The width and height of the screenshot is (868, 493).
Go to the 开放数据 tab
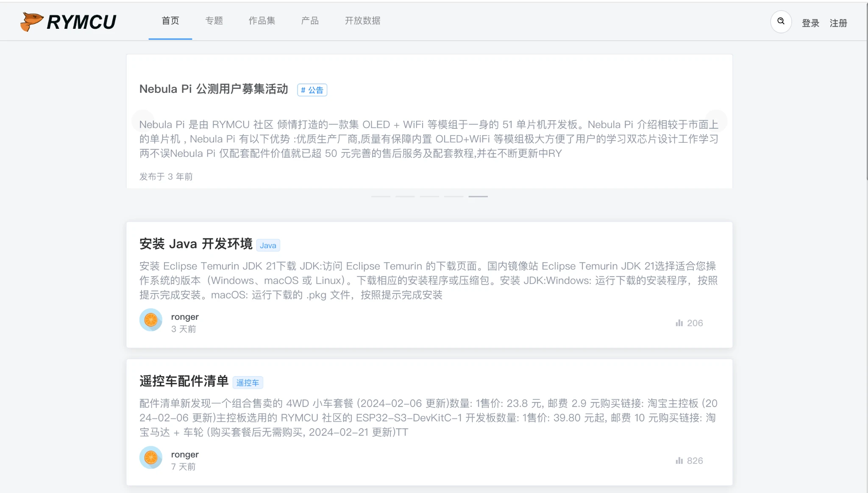point(362,21)
